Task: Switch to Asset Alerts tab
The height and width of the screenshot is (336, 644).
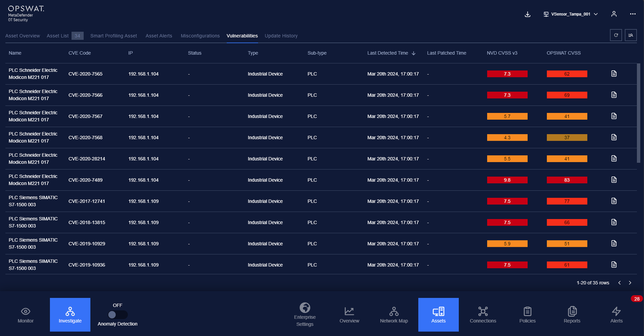Action: [159, 36]
